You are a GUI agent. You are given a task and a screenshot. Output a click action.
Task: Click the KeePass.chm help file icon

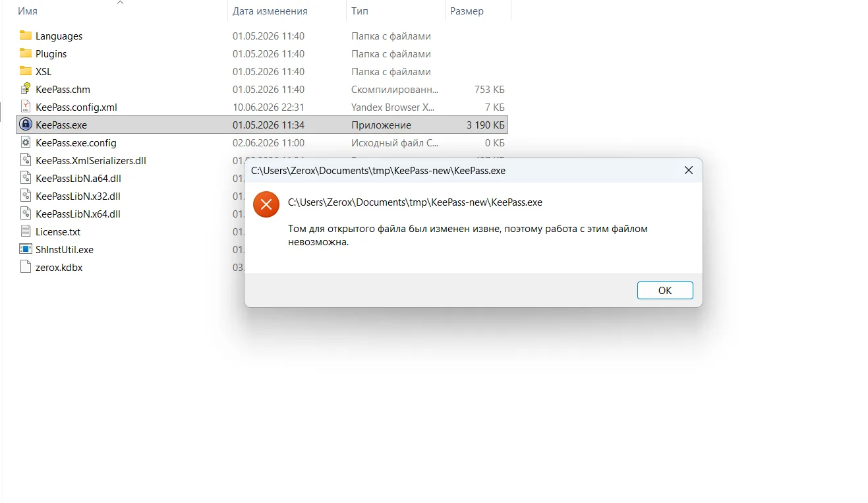click(x=26, y=89)
